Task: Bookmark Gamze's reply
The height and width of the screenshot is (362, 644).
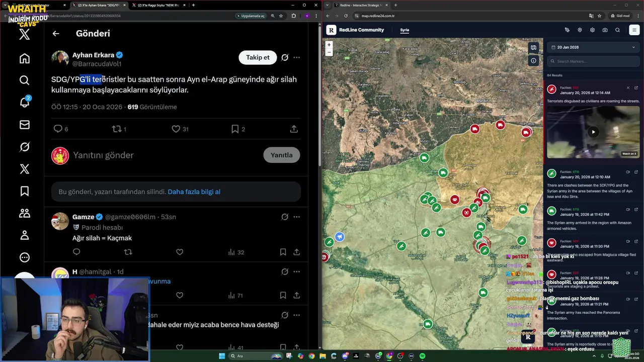Action: 283,252
